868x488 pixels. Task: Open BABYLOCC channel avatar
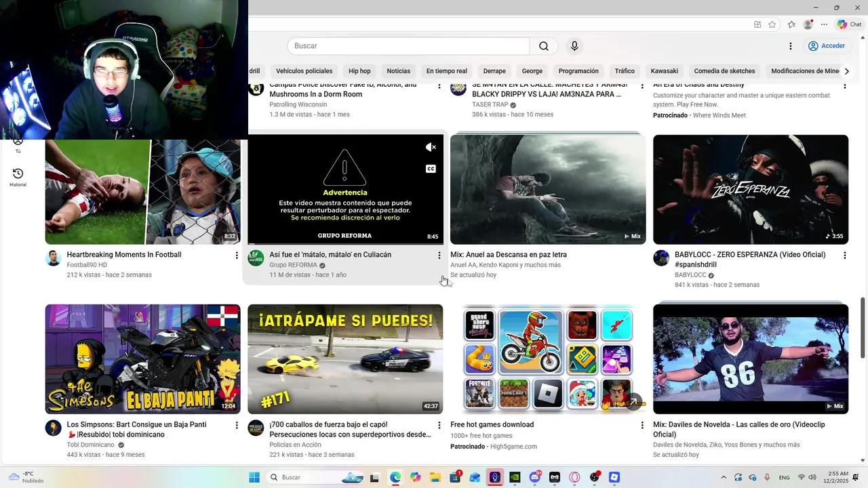(661, 258)
